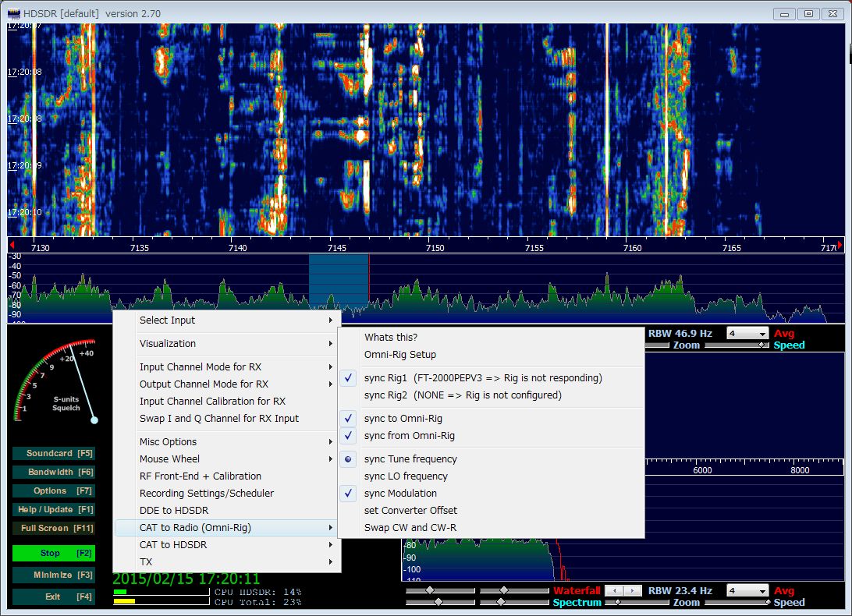Open the Whats this? menu entry
The height and width of the screenshot is (616, 852).
492,338
